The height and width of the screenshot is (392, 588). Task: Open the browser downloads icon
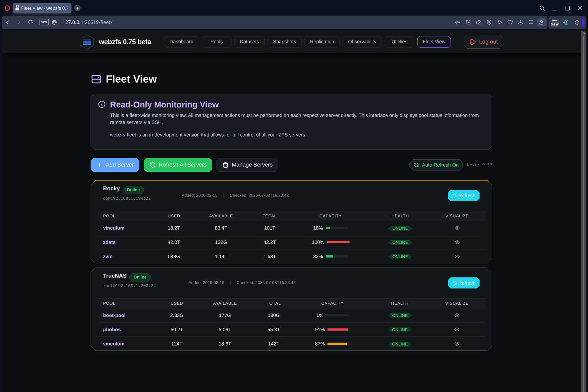pyautogui.click(x=520, y=22)
